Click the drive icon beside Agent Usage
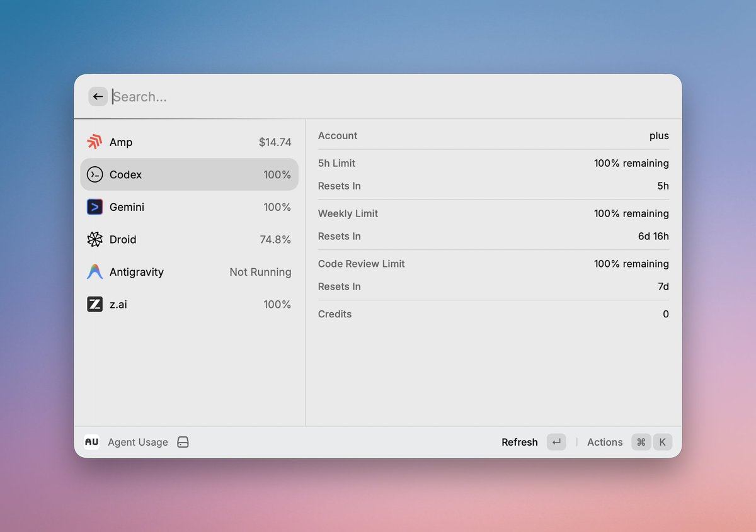The image size is (756, 532). [x=183, y=442]
